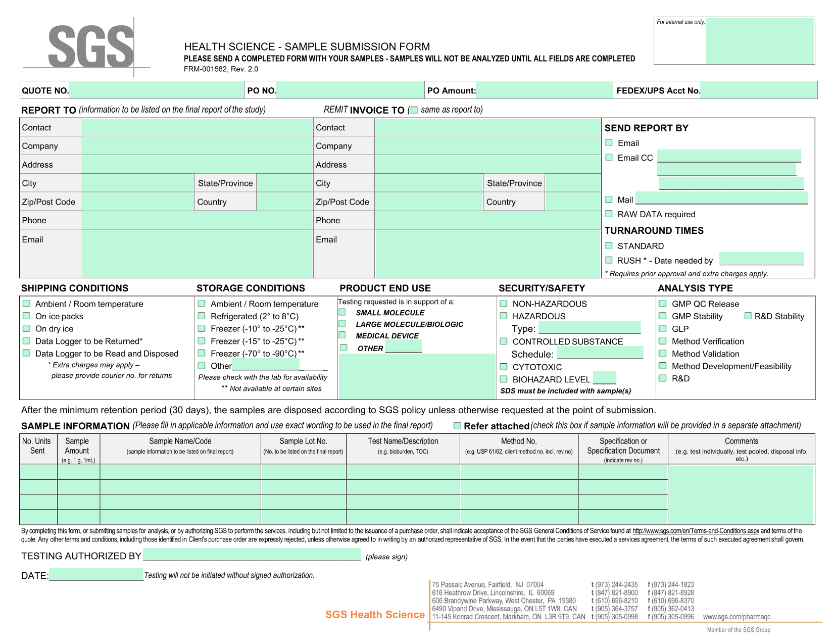Check MEDICAL DEVICE option
Viewport: 833px width, 644px height.
342,335
